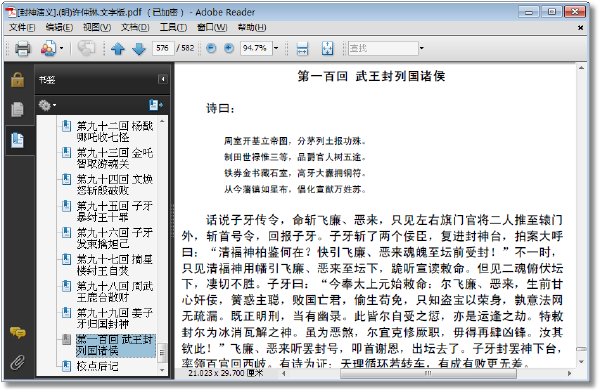Screen dimensions: 600x392
Task: Open the 编辑(E) menu
Action: click(59, 27)
